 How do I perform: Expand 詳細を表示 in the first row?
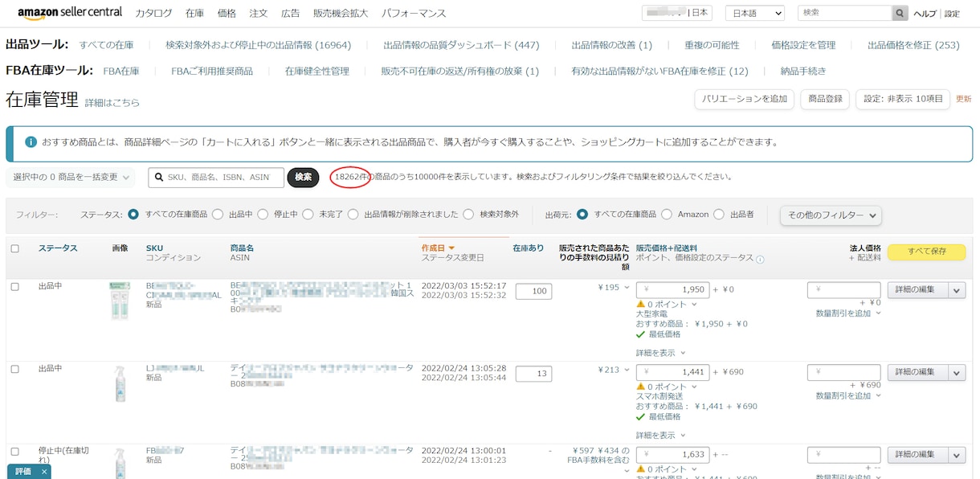click(x=661, y=353)
